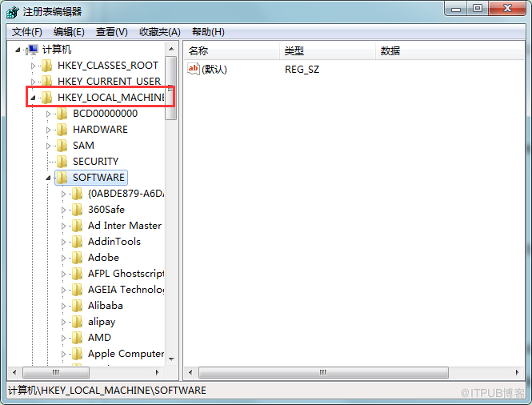This screenshot has width=532, height=405.
Task: Open the 帮助(H) menu
Action: pos(208,32)
